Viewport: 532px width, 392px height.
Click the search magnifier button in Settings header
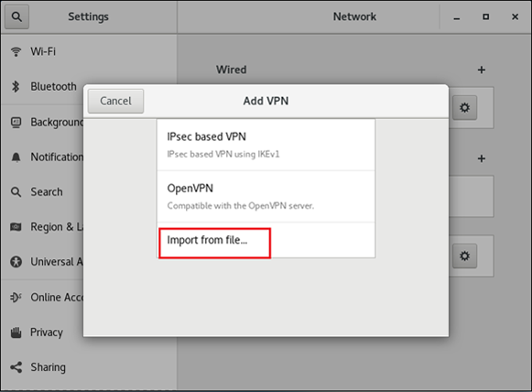pos(16,16)
